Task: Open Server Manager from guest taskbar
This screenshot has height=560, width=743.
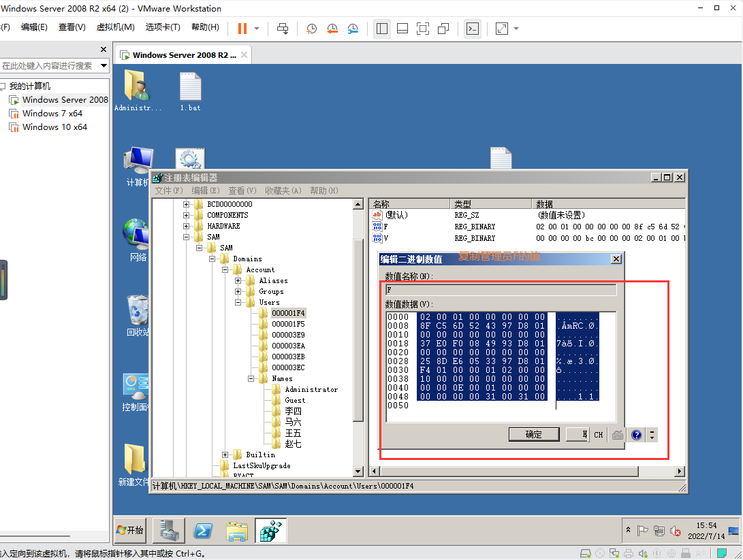Action: coord(169,530)
